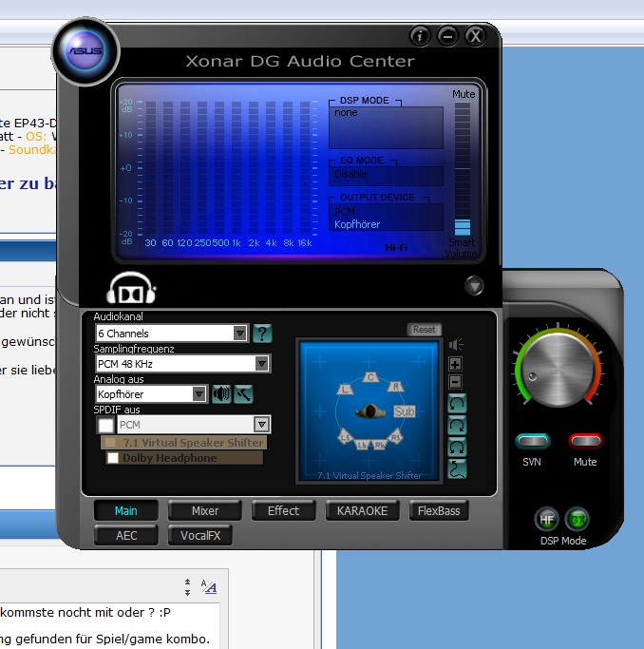Viewport: 644px width, 649px height.
Task: Check the SPDIF aus enable checkbox
Action: click(x=105, y=425)
